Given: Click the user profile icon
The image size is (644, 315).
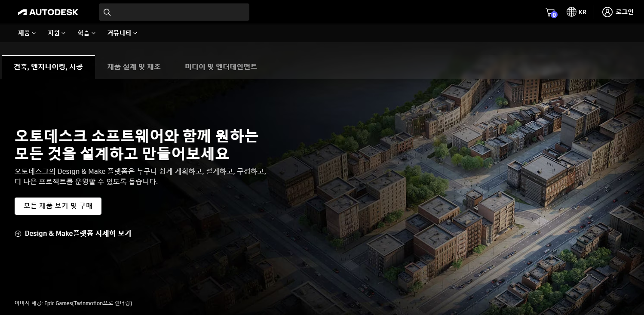Looking at the screenshot, I should click(x=607, y=12).
